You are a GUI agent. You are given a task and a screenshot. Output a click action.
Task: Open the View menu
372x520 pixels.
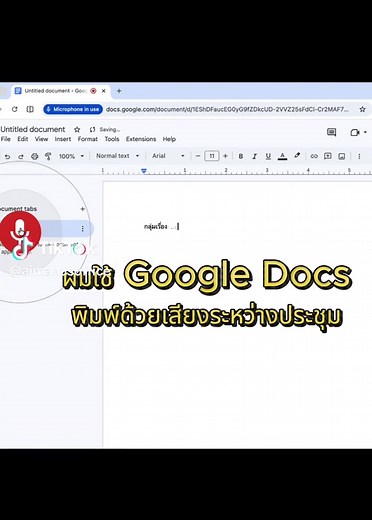tap(41, 139)
